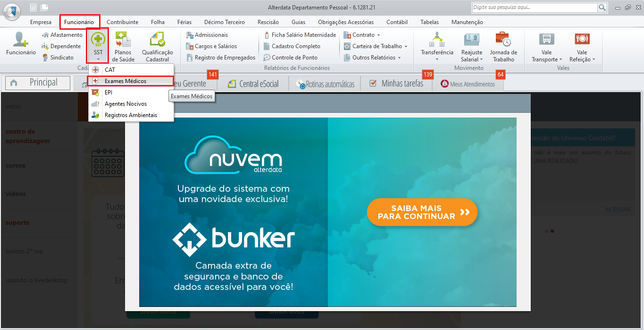Screen dimensions: 644x330
Task: Open the calculator icon in the title bar
Action: [33, 7]
